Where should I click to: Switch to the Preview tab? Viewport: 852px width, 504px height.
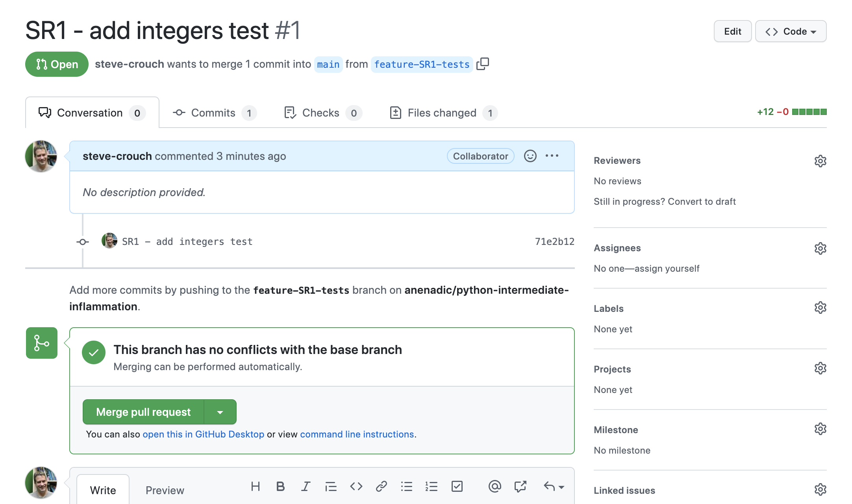tap(165, 490)
